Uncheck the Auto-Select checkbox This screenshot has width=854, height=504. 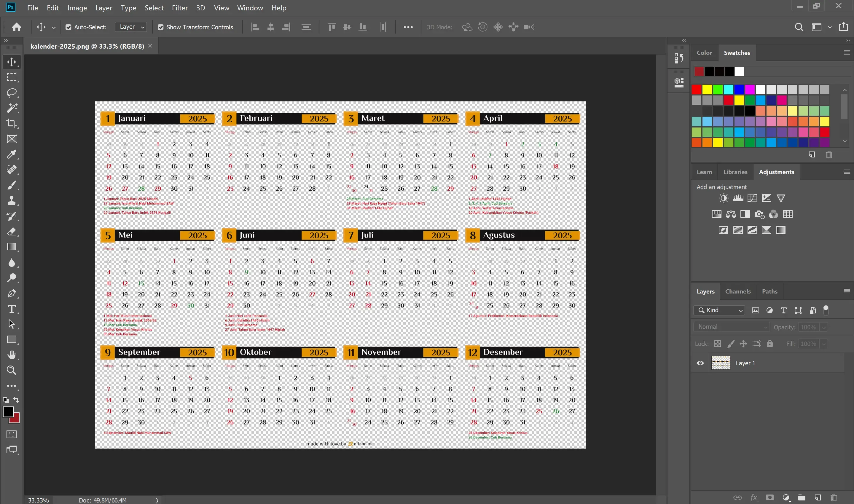click(x=68, y=27)
